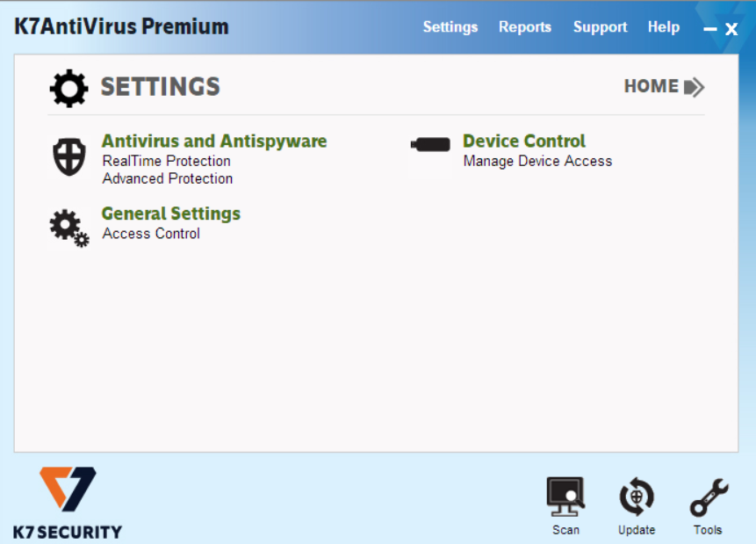Open RealTime Protection settings
Viewport: 756px width, 544px height.
[166, 161]
